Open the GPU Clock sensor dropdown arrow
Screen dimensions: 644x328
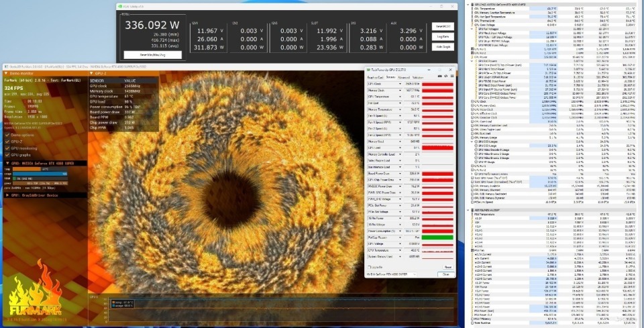click(x=399, y=84)
